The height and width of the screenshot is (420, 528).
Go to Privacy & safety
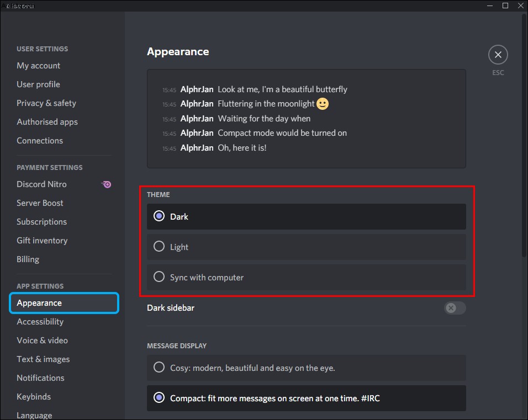[x=46, y=103]
